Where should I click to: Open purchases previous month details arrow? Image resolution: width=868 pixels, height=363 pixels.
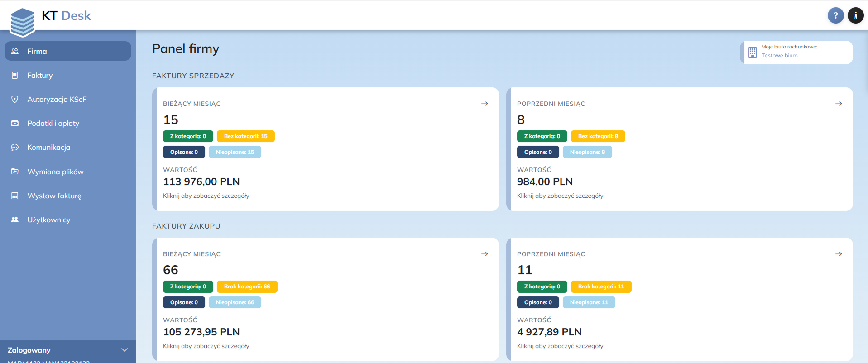pos(839,254)
